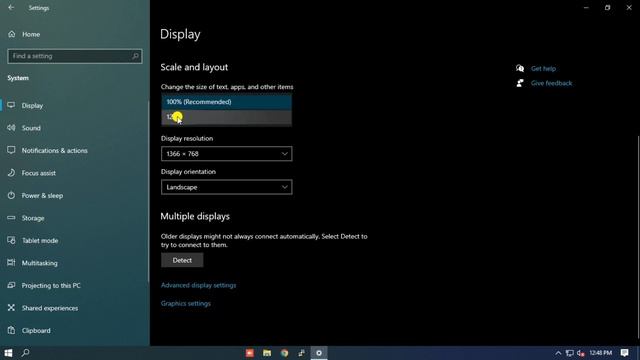Click the Settings page vertical scrollbar
Image resolution: width=640 pixels, height=360 pixels.
638,237
